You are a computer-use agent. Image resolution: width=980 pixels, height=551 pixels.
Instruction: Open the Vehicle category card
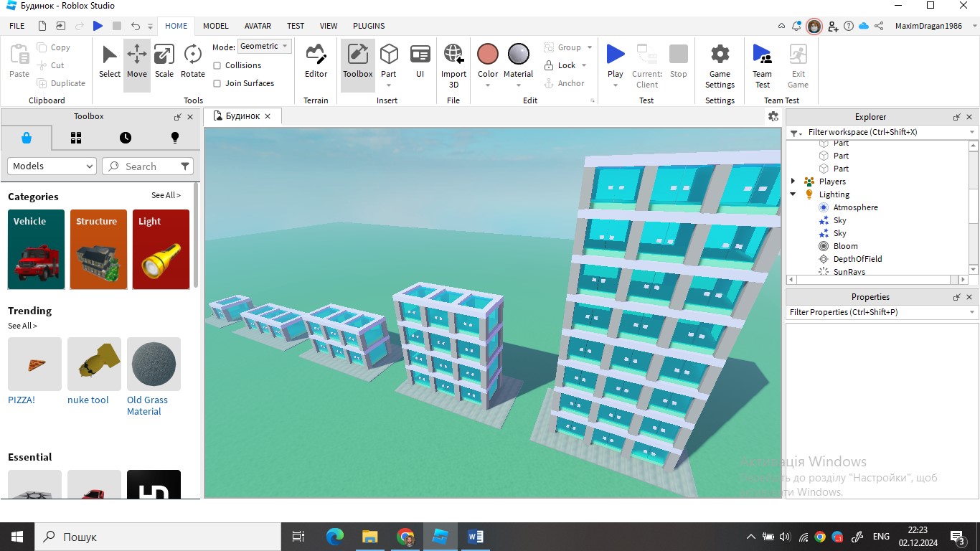tap(36, 249)
